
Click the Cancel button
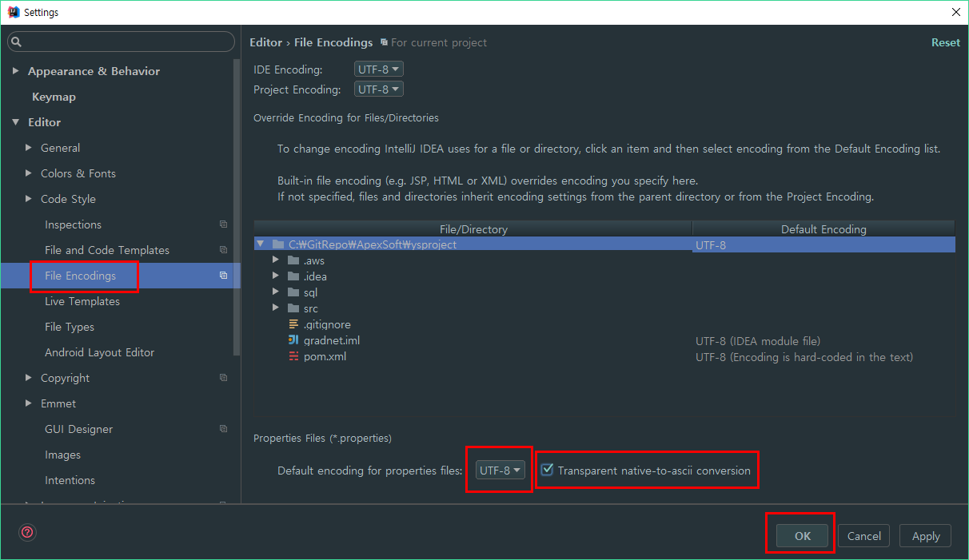[x=864, y=536]
